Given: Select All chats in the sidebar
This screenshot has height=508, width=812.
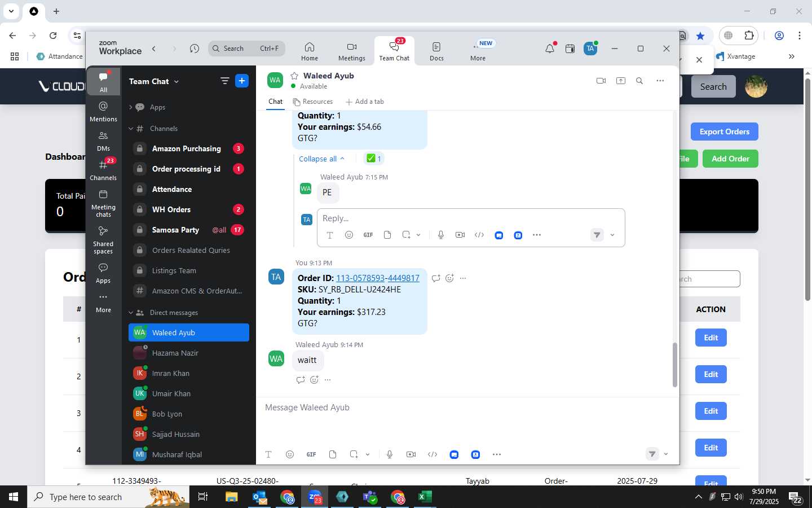Looking at the screenshot, I should pos(103,82).
